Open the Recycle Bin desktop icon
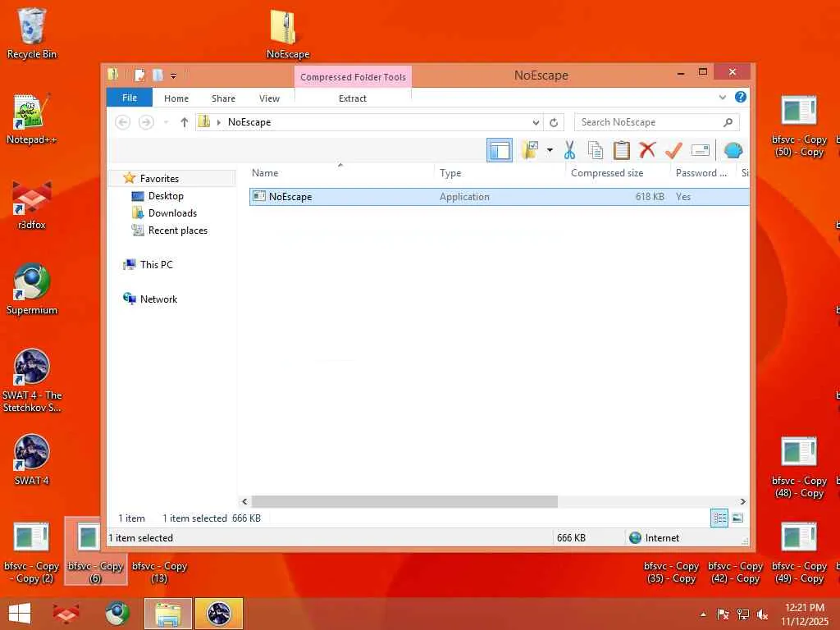 coord(32,33)
